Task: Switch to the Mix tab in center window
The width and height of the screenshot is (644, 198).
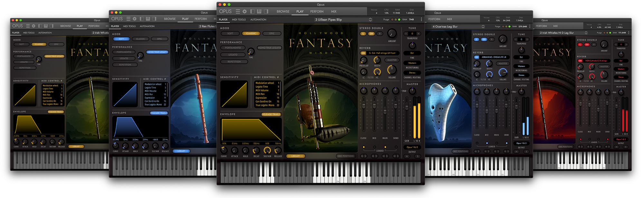Action: tap(334, 12)
